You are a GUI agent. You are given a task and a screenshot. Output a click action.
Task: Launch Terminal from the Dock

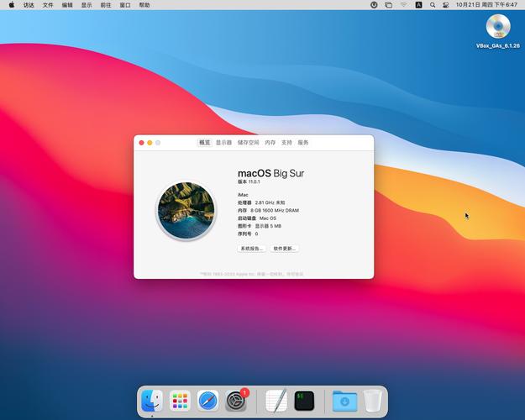tap(304, 401)
